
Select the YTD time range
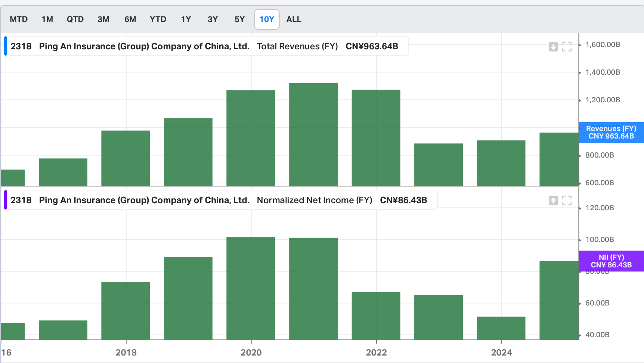tap(158, 19)
